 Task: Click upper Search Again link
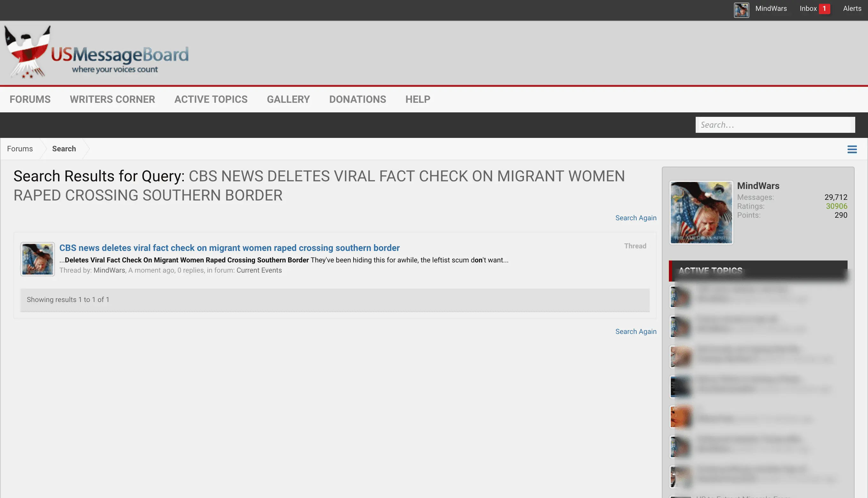click(636, 218)
